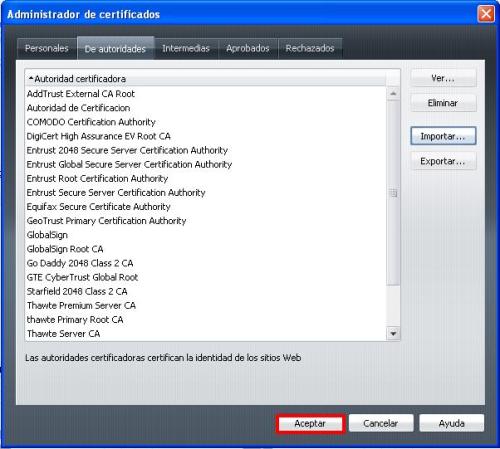
Task: Click the Eliminar button
Action: [443, 103]
